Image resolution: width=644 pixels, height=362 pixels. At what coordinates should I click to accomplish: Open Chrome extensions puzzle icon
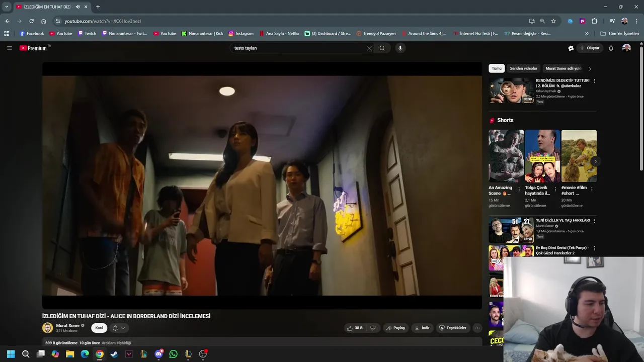tap(595, 21)
